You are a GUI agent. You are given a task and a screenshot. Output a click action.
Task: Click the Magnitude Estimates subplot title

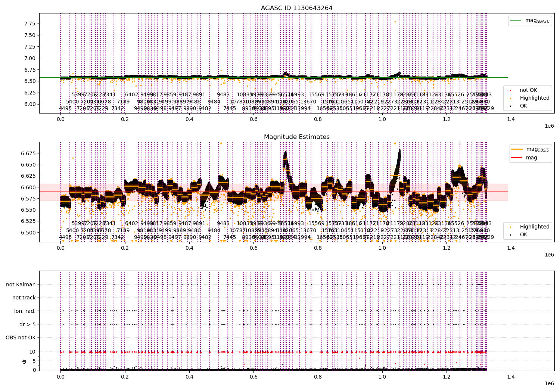click(296, 137)
